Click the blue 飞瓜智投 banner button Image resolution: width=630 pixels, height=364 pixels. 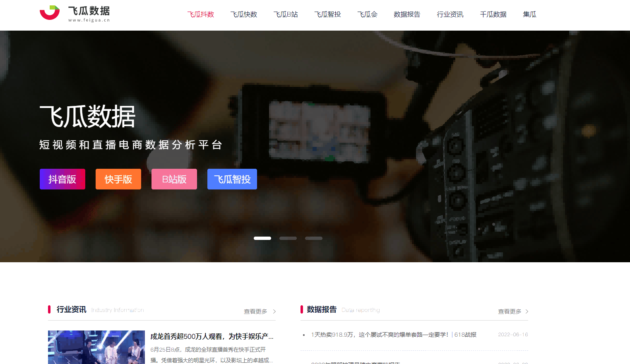coord(232,179)
